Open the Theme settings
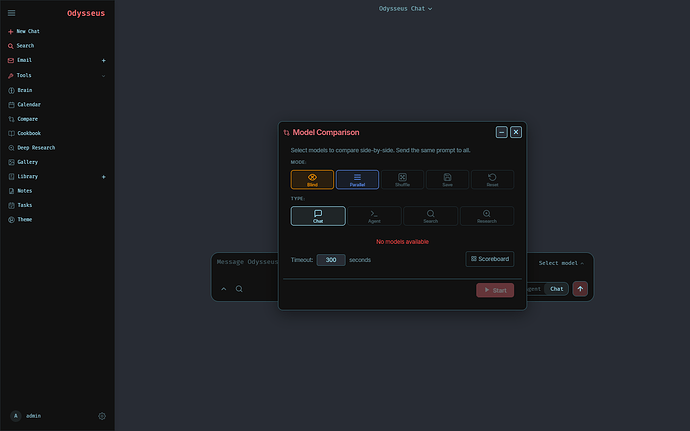The image size is (690, 431). (x=20, y=220)
